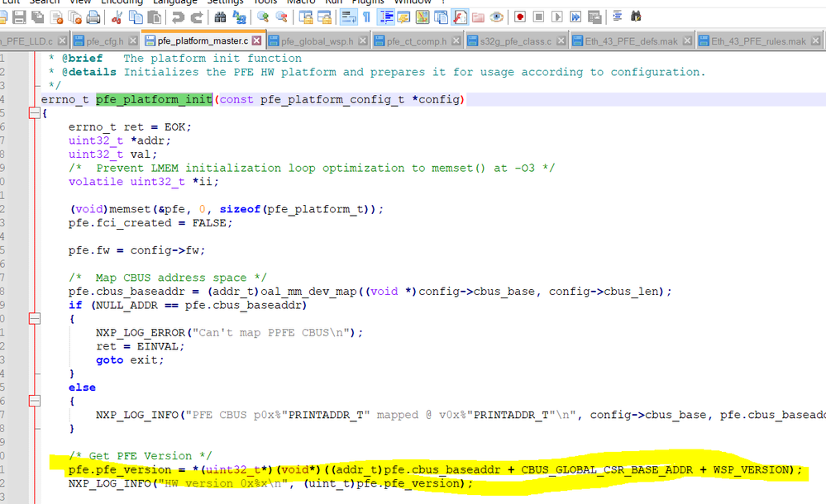Viewport: 826px width, 504px height.
Task: Click the NXP_LOG_ERROR "Can't map PPFE CBUS" line
Action: [229, 332]
